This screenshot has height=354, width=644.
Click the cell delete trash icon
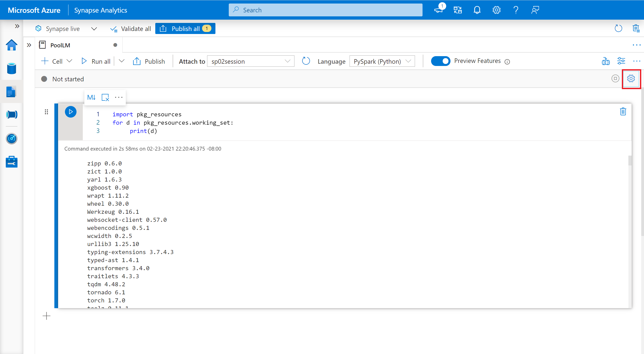(x=623, y=112)
